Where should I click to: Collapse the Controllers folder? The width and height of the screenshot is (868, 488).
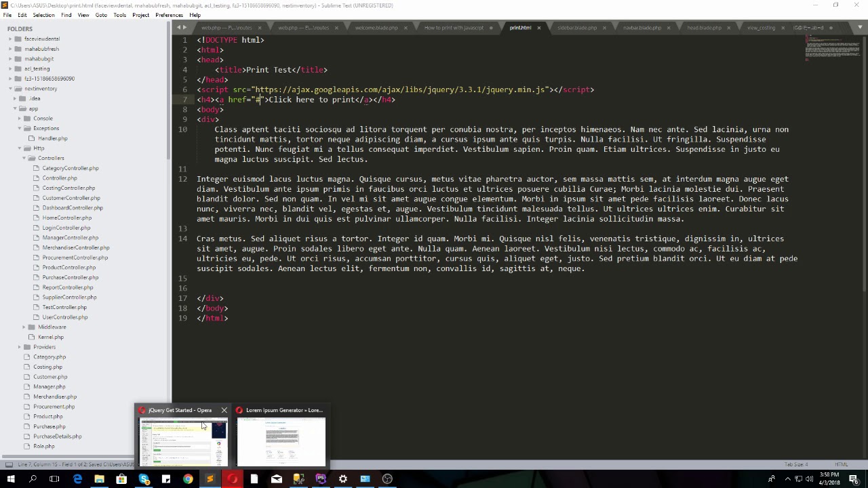[24, 158]
